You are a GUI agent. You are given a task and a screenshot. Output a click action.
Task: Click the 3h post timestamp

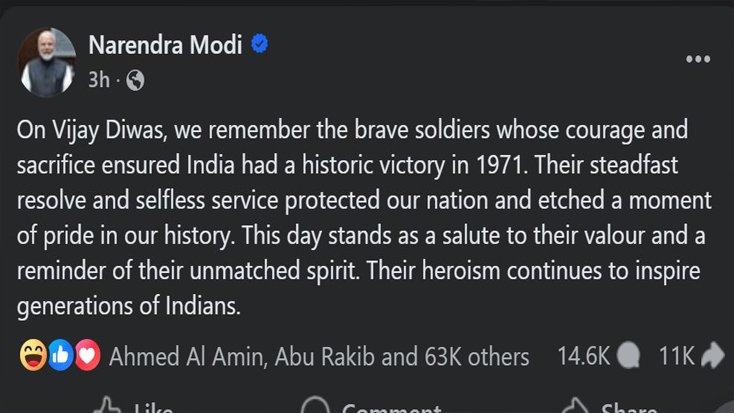click(x=98, y=81)
